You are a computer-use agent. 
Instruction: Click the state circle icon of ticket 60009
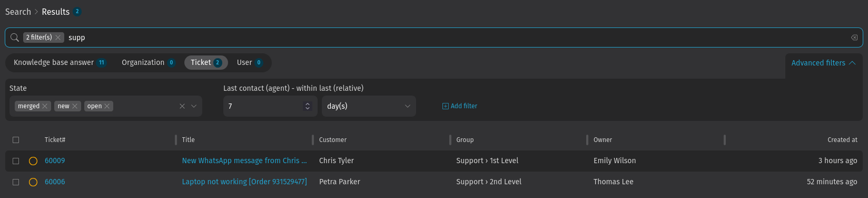click(33, 161)
